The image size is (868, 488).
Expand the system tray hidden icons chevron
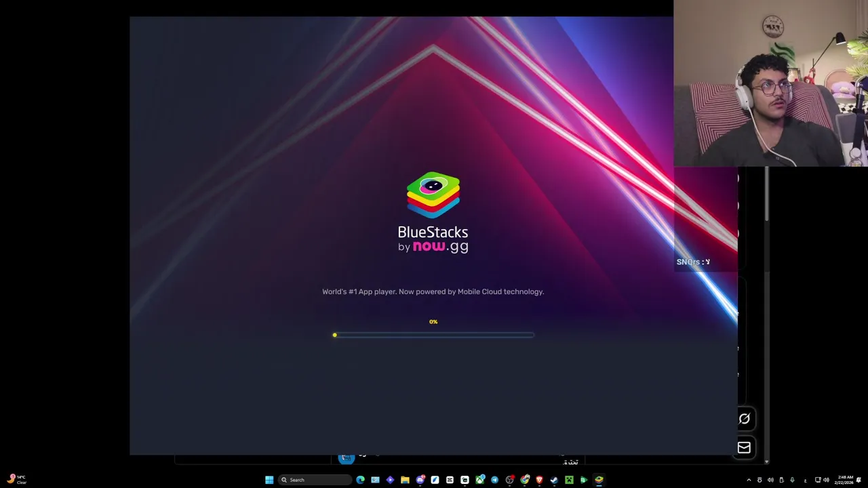click(749, 480)
